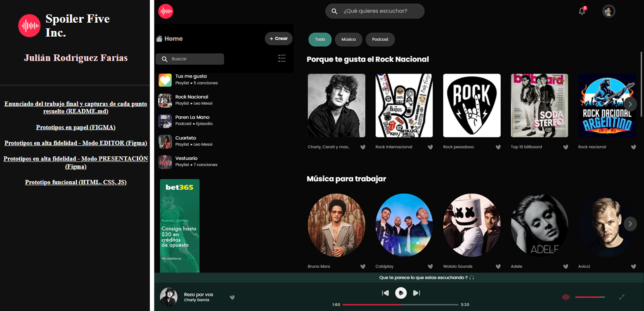Image resolution: width=644 pixels, height=311 pixels.
Task: Click the Rezo por vos album cover
Action: point(168,297)
